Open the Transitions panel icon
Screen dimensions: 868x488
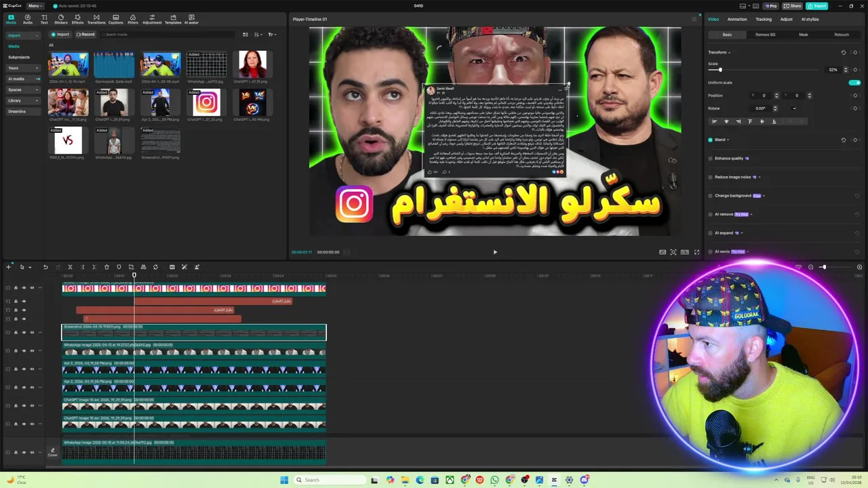(x=96, y=19)
